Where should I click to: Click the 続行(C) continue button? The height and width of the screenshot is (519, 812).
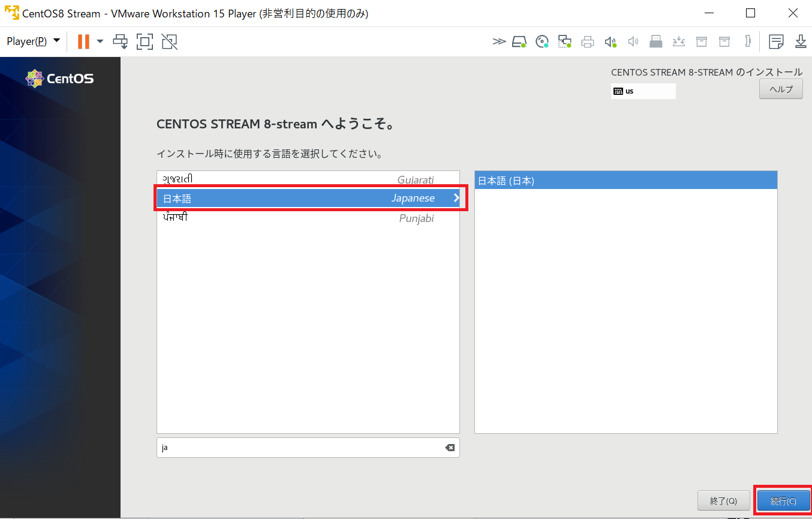(784, 501)
